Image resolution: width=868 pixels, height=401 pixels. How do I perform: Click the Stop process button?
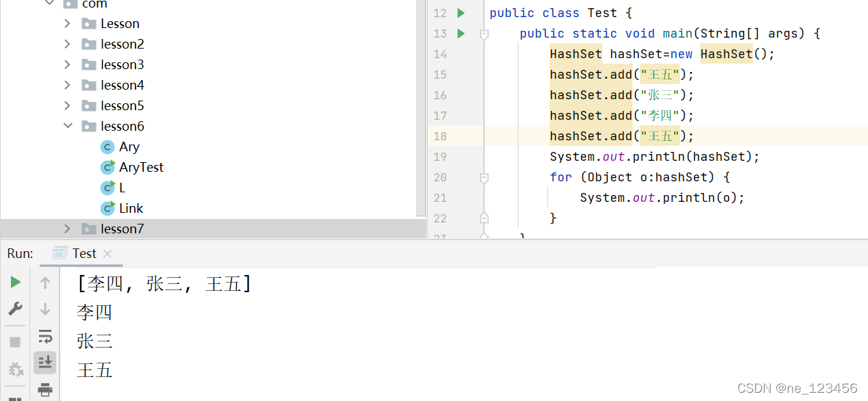click(x=15, y=343)
